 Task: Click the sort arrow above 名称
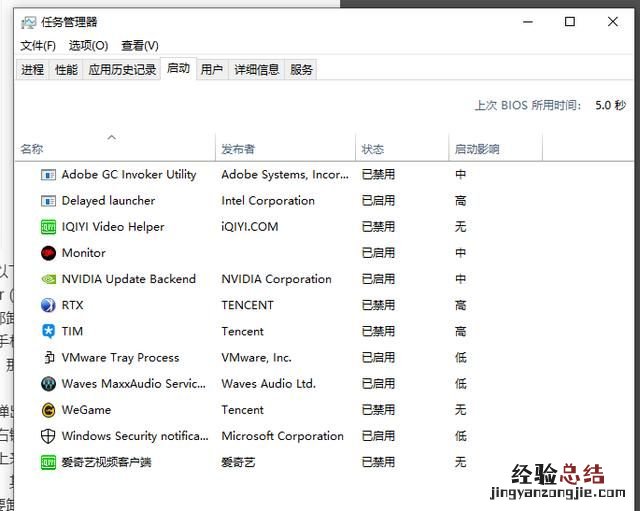coord(111,137)
